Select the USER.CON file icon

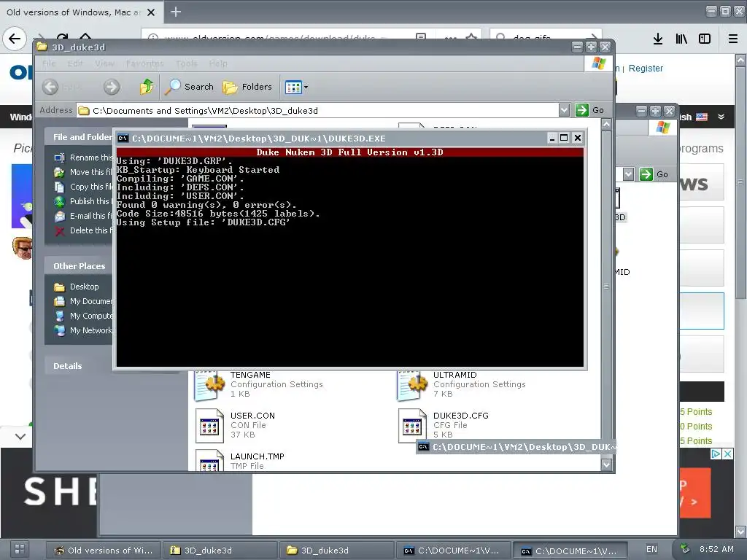tap(209, 426)
